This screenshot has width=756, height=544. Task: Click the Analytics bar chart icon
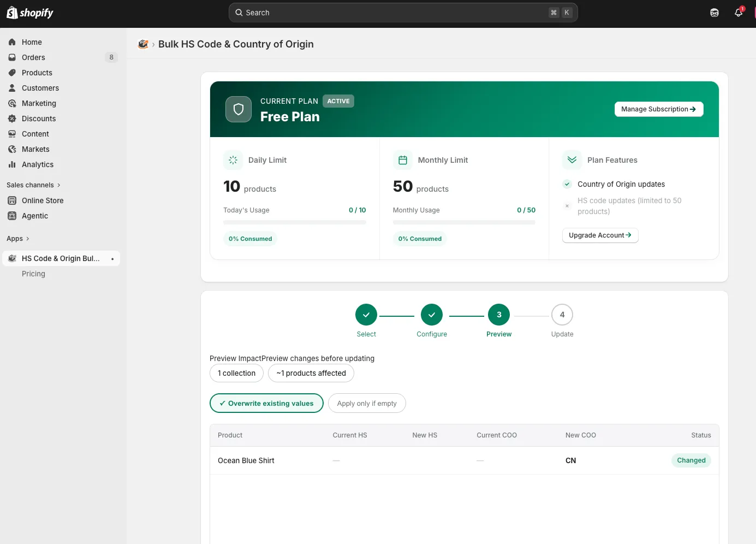click(12, 164)
